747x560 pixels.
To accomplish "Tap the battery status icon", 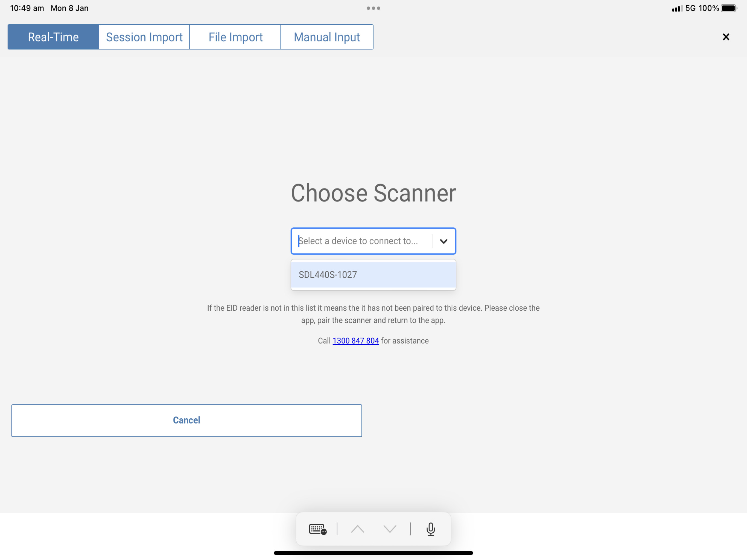I will pyautogui.click(x=729, y=8).
